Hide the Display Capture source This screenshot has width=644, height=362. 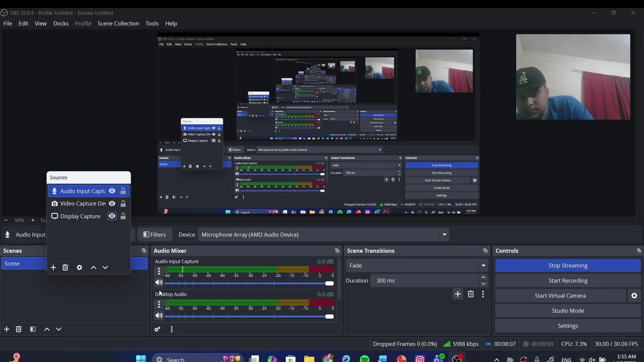pyautogui.click(x=112, y=216)
